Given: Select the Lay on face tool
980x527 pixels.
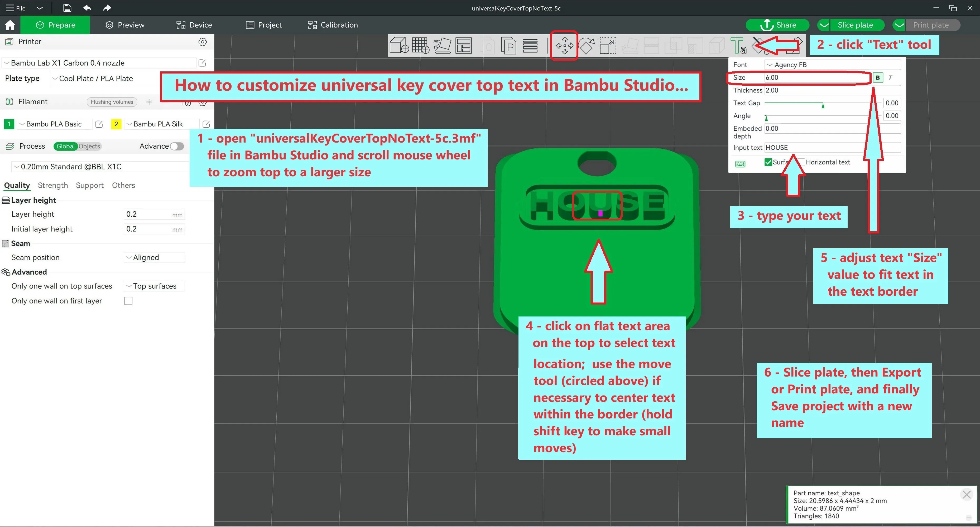Looking at the screenshot, I should [x=630, y=46].
